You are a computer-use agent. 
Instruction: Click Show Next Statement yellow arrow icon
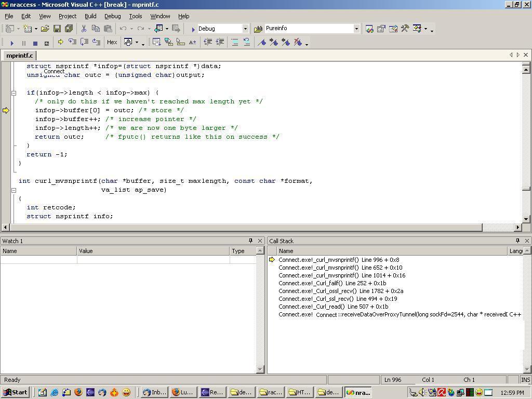[60, 42]
